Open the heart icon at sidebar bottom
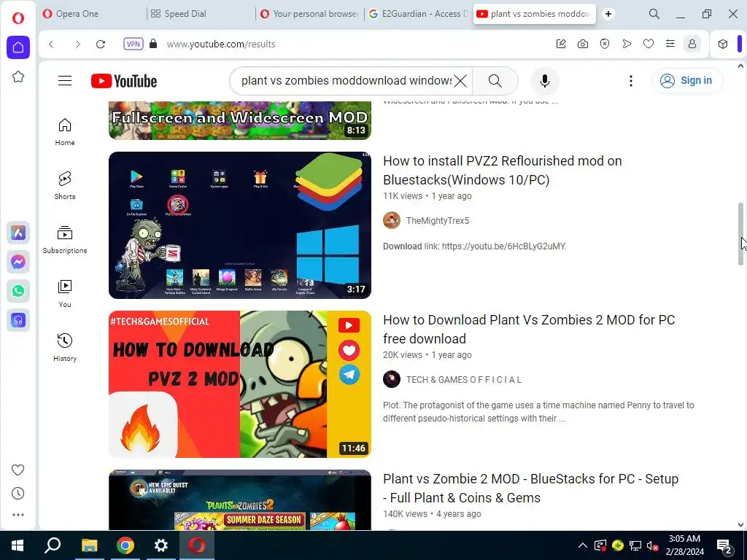 (x=18, y=470)
